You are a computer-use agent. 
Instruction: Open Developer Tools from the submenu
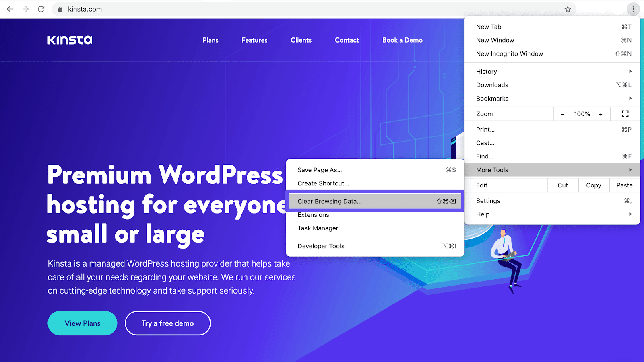tap(320, 246)
